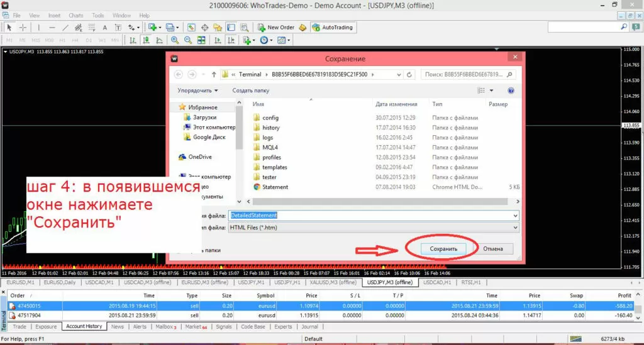The width and height of the screenshot is (644, 345).
Task: Switch chart to bar chart type
Action: pyautogui.click(x=133, y=40)
